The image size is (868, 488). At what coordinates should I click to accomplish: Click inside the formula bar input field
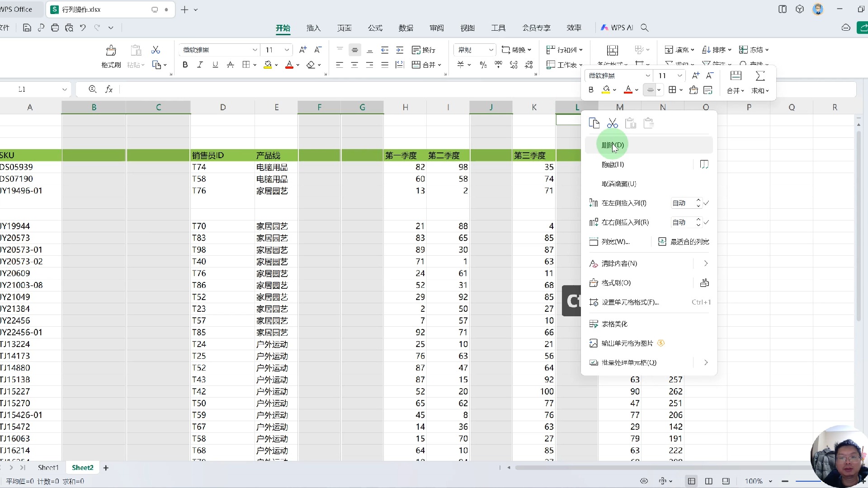[316, 89]
